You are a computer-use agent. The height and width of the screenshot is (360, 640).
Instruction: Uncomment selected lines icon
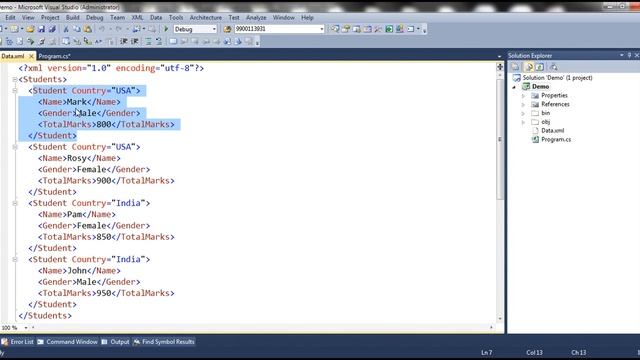(159, 41)
